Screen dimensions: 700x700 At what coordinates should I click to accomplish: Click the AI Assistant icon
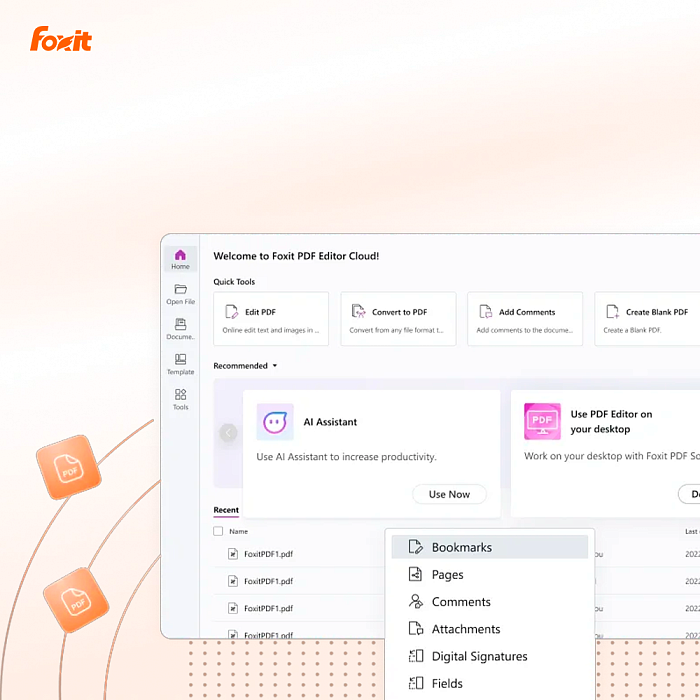pos(275,422)
